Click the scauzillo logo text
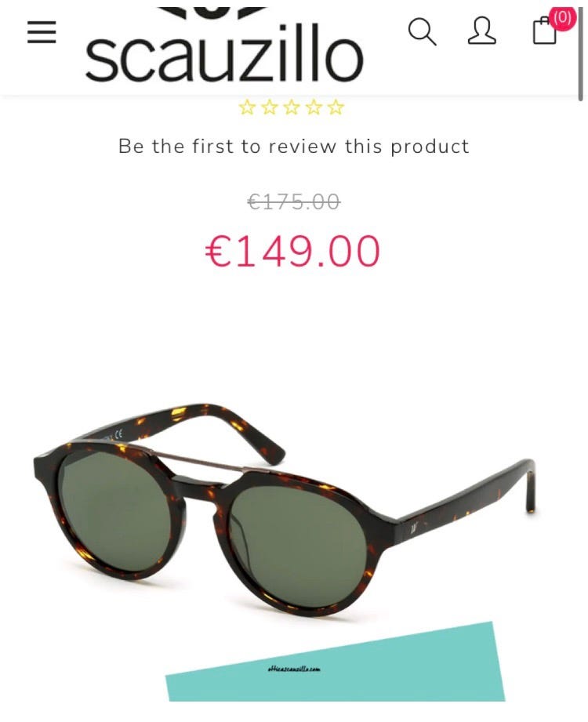This screenshot has height=722, width=588. (x=225, y=54)
